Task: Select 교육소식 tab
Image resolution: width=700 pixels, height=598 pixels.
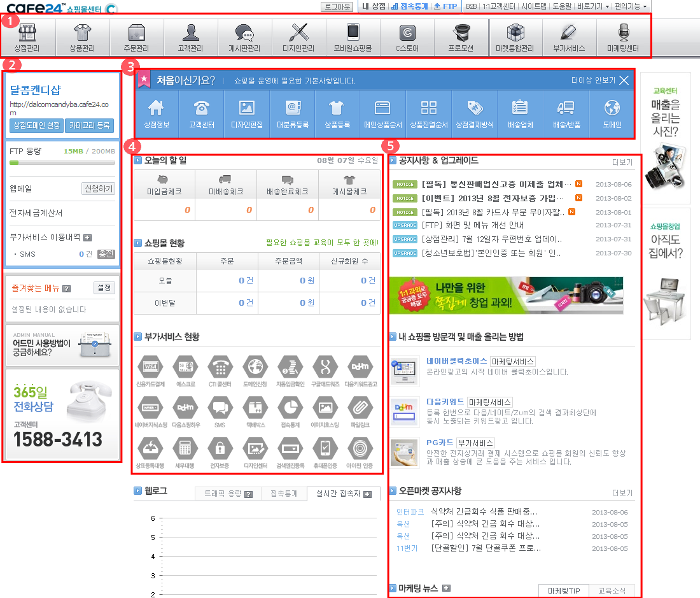Action: pyautogui.click(x=612, y=590)
